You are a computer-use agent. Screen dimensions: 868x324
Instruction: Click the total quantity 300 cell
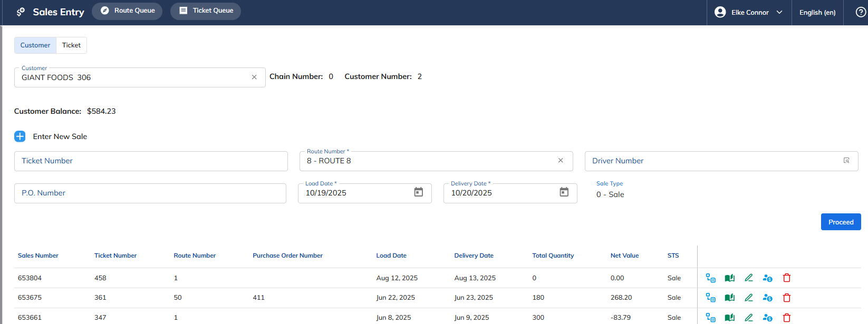(x=538, y=318)
